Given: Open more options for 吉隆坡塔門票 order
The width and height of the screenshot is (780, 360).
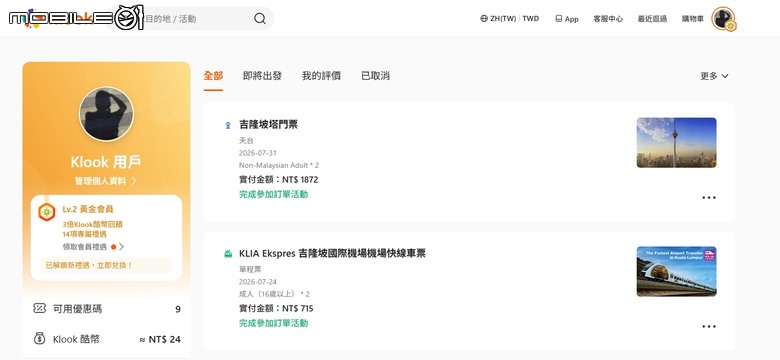Looking at the screenshot, I should point(709,197).
